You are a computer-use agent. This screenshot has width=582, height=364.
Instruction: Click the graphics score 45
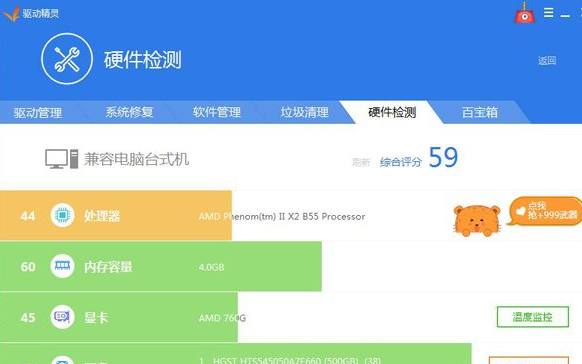coord(28,318)
